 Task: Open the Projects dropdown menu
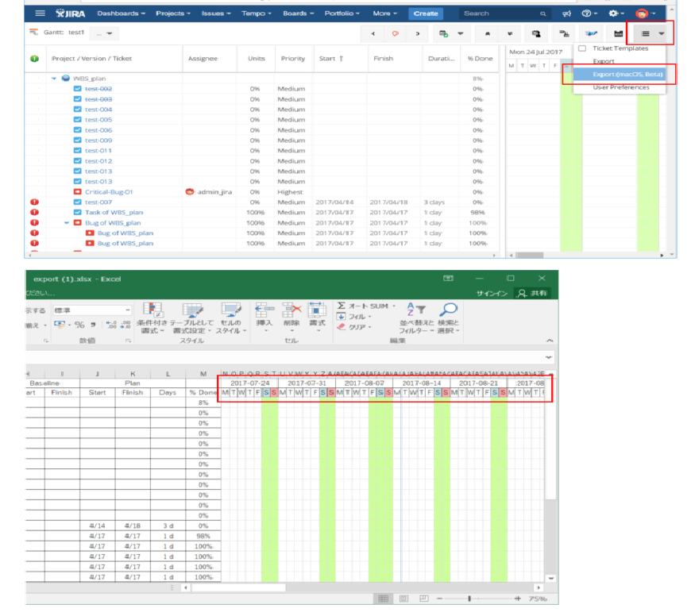(x=173, y=13)
